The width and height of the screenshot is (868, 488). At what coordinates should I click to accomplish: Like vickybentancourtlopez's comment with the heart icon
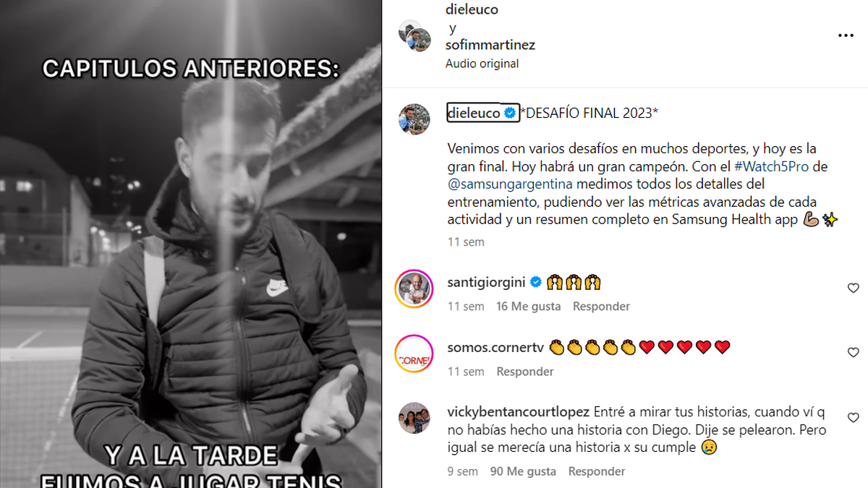[x=853, y=418]
